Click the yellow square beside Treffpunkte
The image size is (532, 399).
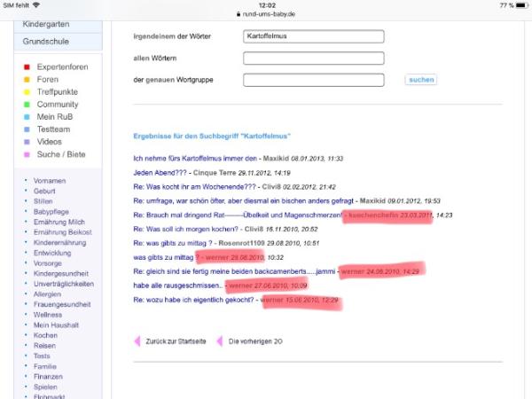(27, 92)
